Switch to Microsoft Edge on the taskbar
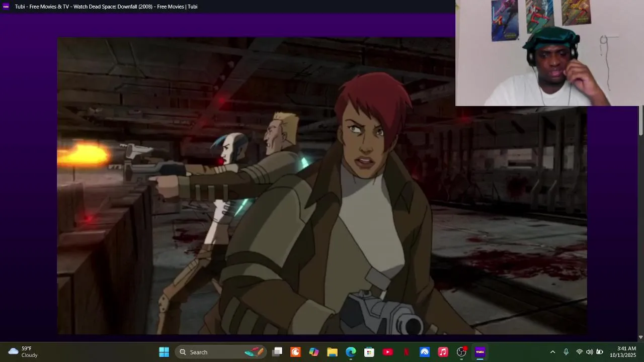Viewport: 644px width, 362px height. (351, 352)
